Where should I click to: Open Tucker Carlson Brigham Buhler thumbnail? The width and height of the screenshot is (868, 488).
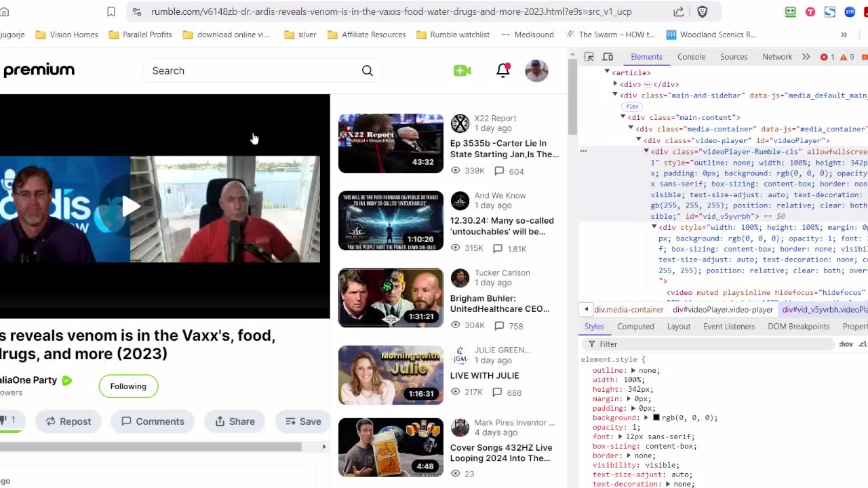[391, 298]
